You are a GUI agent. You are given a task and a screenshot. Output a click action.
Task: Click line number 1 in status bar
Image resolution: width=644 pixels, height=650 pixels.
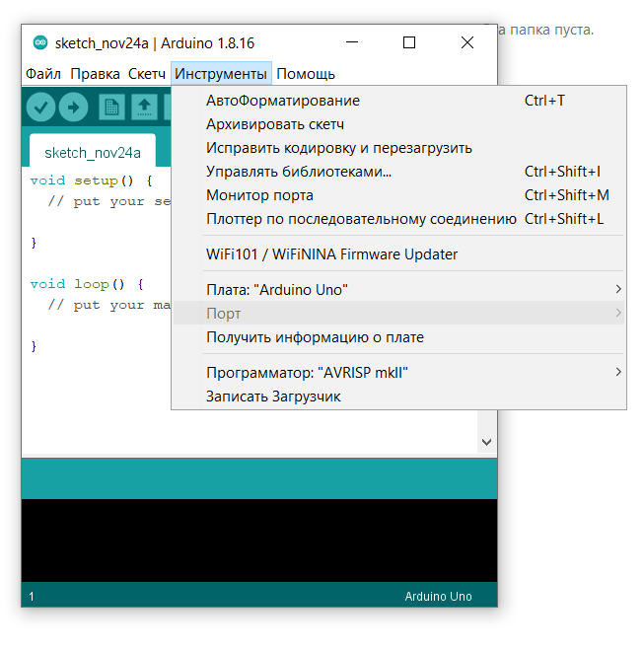pos(32,597)
